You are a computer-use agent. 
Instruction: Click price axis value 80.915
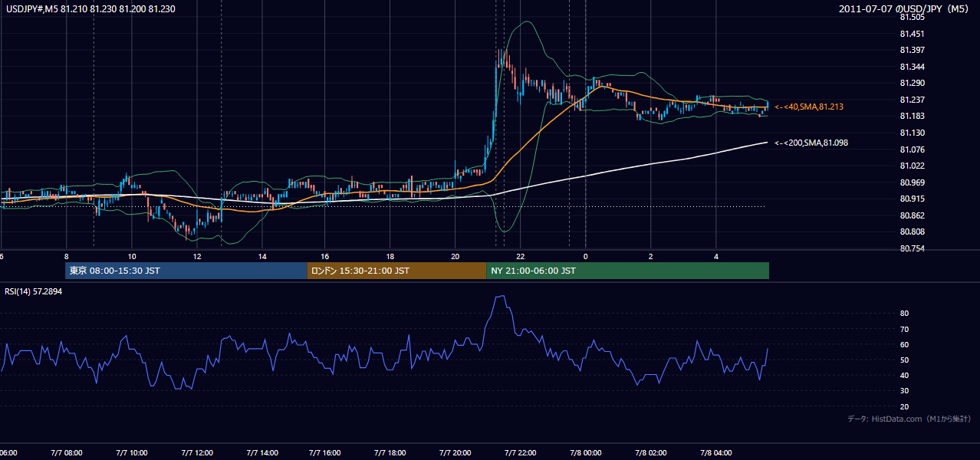(x=911, y=199)
